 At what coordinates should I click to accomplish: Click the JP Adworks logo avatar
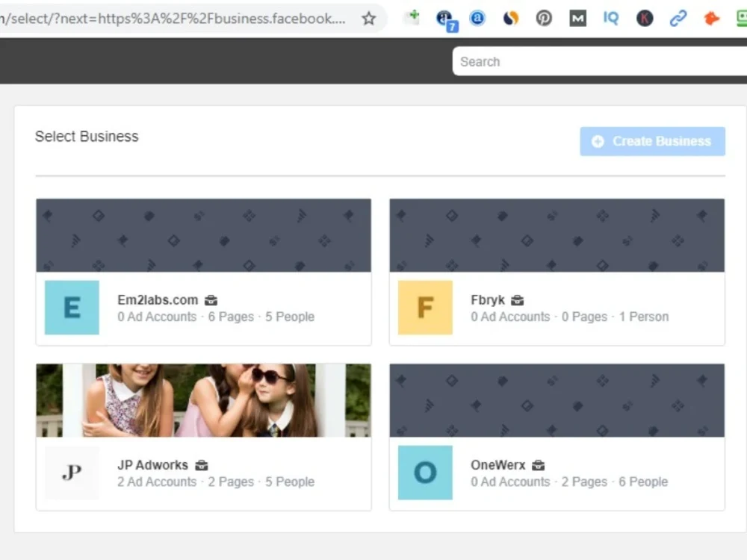click(x=72, y=473)
